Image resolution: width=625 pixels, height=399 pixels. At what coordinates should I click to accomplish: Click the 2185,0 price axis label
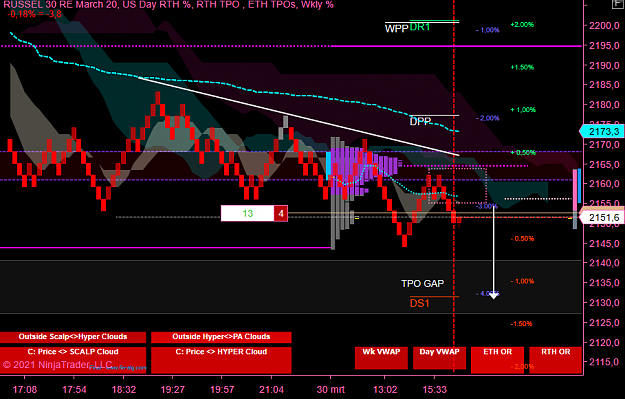(x=604, y=85)
